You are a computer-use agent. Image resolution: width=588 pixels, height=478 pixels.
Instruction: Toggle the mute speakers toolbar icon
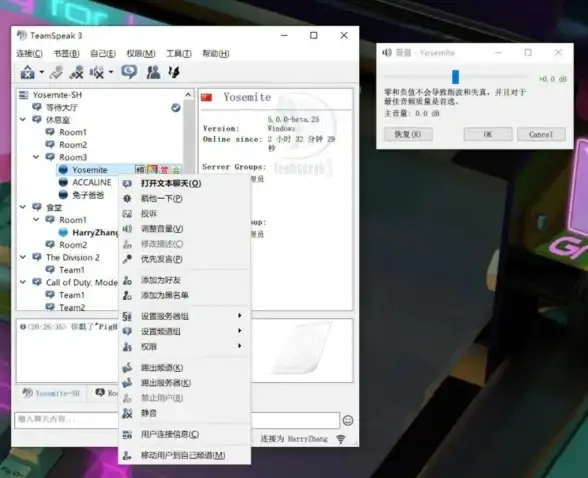[97, 72]
